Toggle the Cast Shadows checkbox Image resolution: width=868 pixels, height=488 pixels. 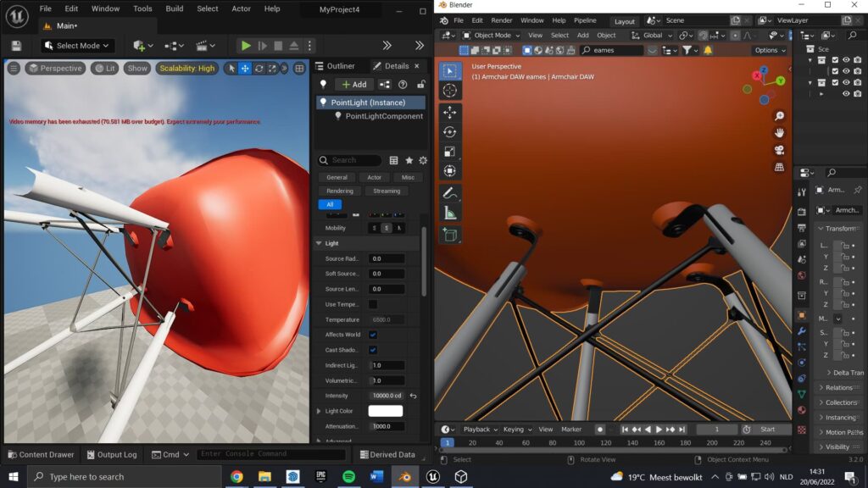(373, 350)
